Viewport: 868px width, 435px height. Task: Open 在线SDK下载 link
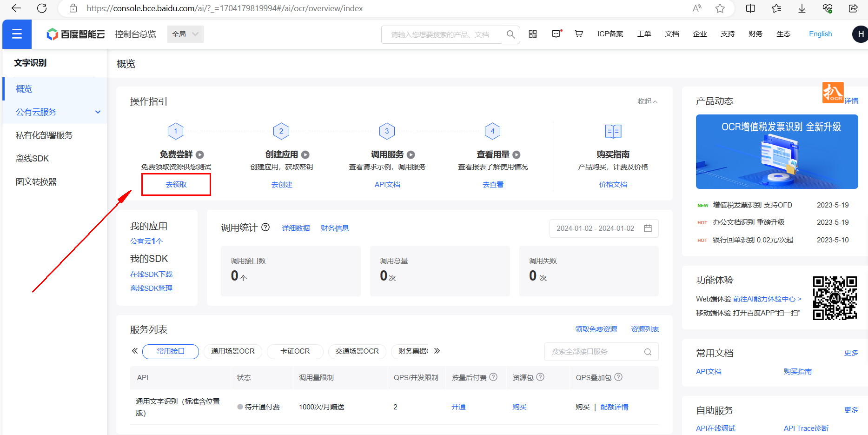[x=151, y=274]
